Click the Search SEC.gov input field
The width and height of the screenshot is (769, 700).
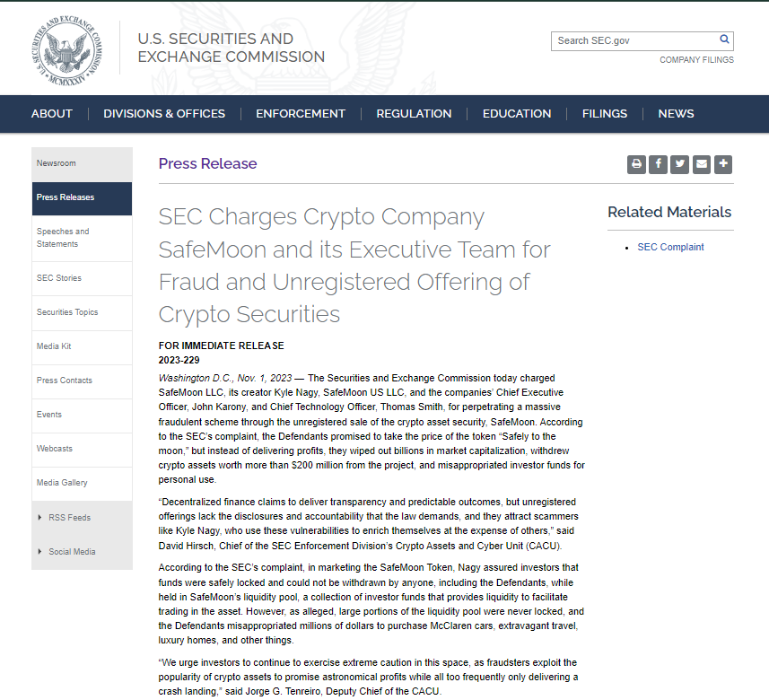click(634, 40)
